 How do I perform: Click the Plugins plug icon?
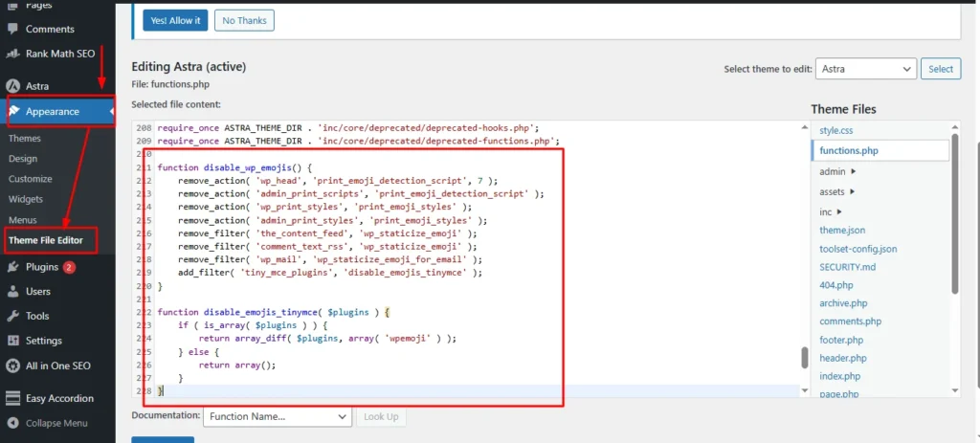coord(11,267)
